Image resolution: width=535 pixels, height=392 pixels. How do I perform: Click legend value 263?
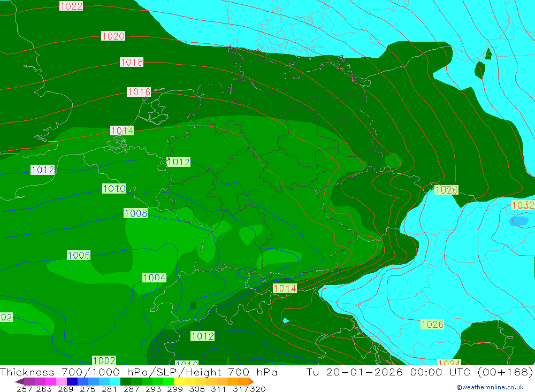pos(44,389)
